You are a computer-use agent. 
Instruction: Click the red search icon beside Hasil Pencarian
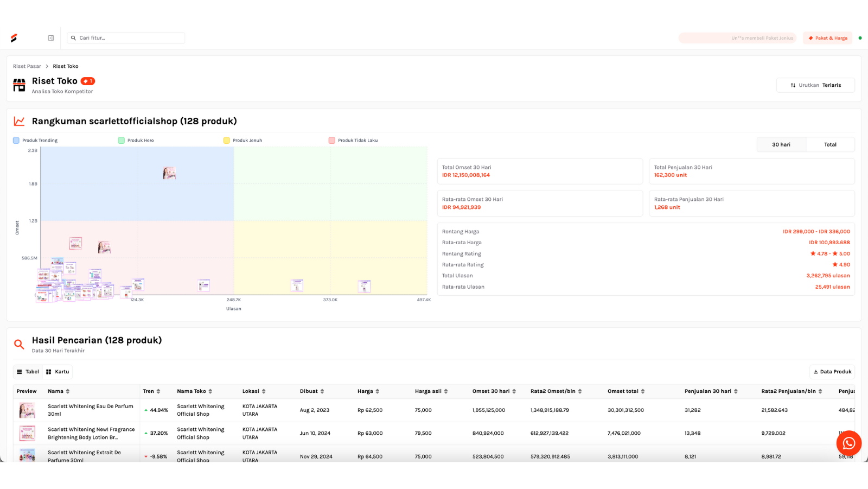point(20,345)
